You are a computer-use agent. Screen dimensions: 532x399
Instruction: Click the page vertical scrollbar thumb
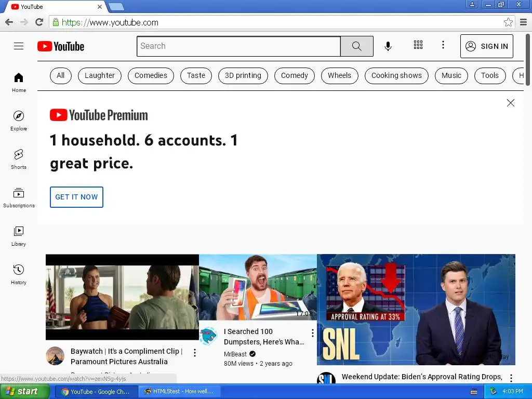[528, 59]
